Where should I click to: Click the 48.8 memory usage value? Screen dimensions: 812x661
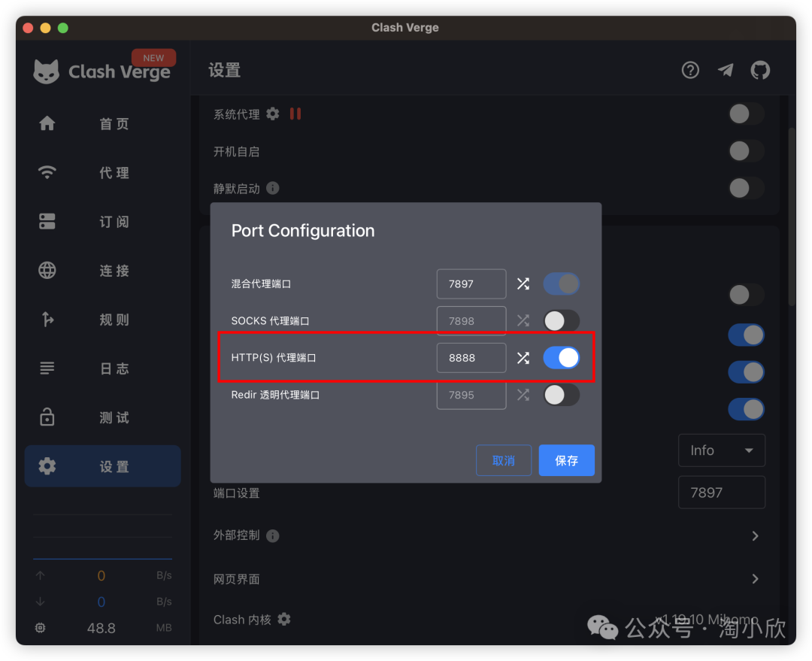[x=101, y=628]
